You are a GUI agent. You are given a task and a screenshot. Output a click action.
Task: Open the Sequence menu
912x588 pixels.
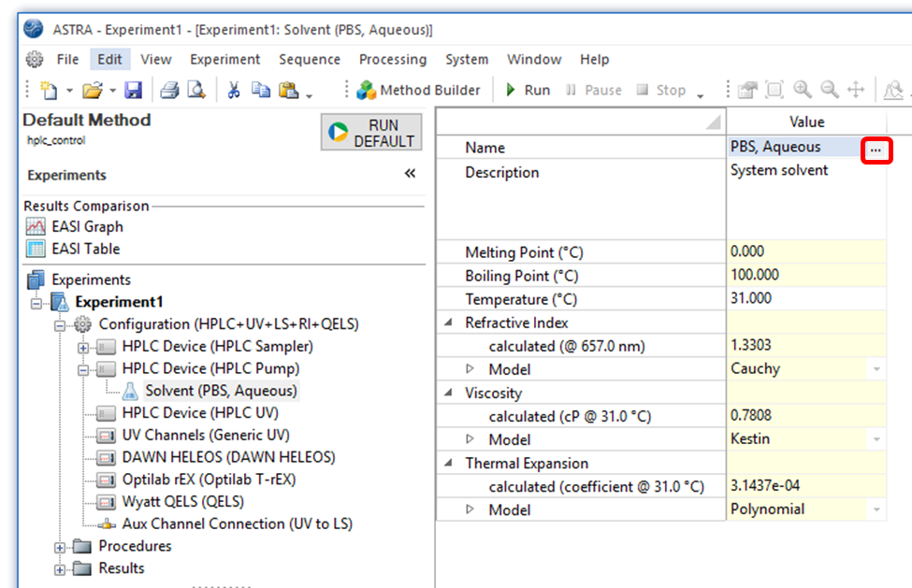[310, 59]
